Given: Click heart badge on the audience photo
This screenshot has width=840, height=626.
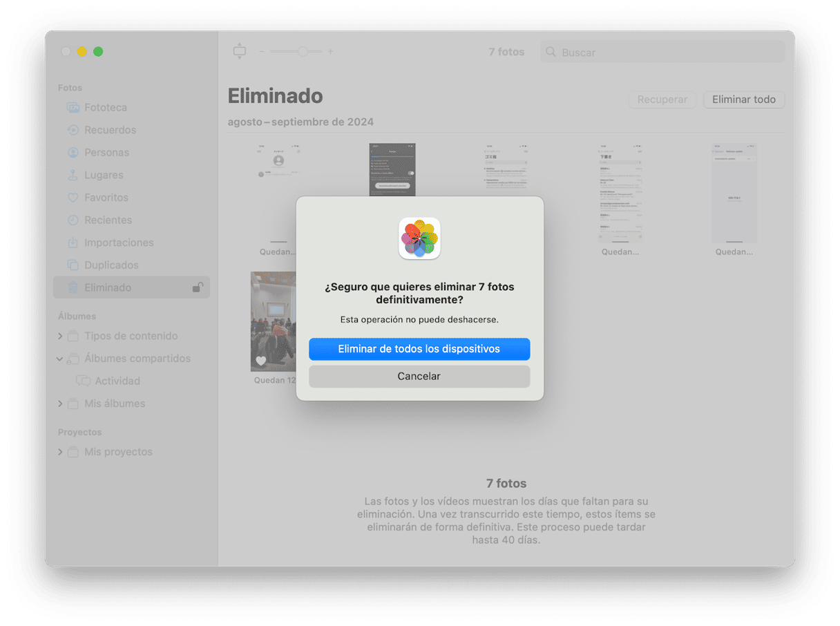Looking at the screenshot, I should [x=260, y=361].
